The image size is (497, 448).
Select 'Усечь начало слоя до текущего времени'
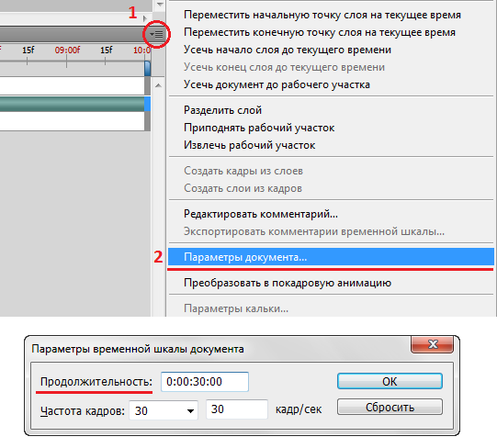288,50
